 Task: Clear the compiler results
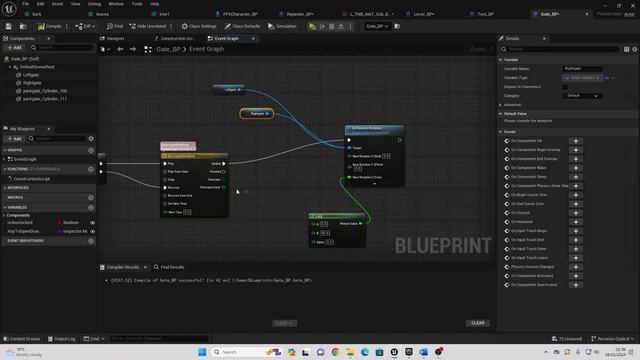point(478,323)
